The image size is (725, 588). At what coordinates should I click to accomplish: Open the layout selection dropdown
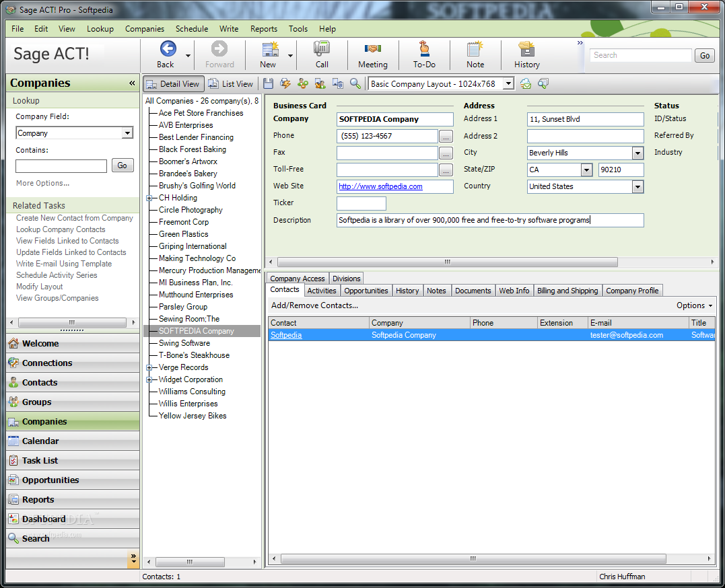coord(508,83)
